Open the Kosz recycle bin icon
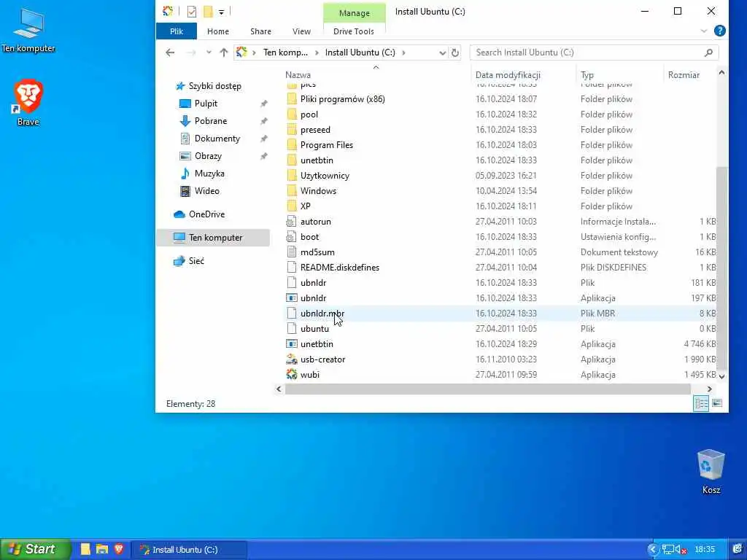The image size is (747, 560). pos(711,472)
